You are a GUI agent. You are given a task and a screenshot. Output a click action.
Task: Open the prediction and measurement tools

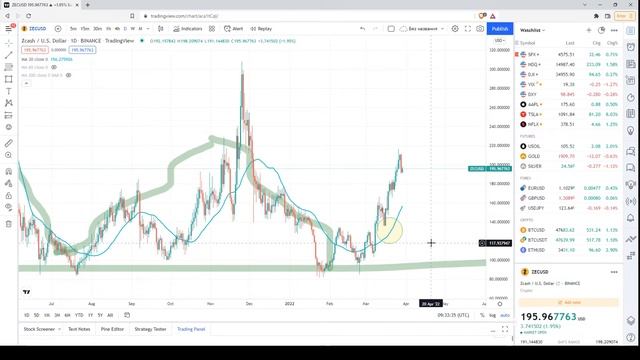[x=9, y=116]
